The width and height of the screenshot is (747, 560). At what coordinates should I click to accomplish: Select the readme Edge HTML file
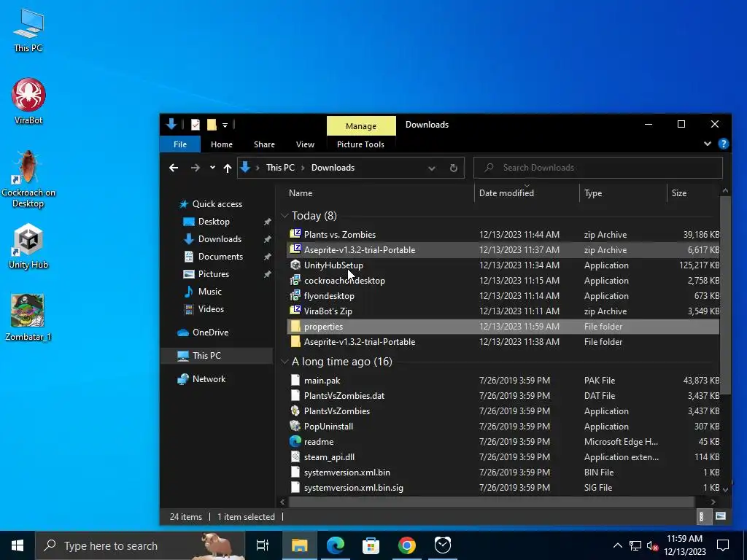coord(503,441)
